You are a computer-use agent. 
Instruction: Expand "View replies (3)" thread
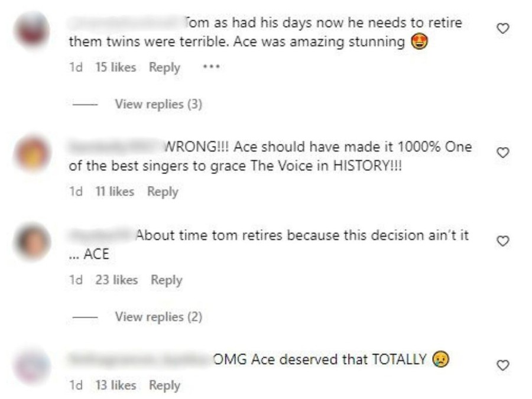tap(158, 104)
